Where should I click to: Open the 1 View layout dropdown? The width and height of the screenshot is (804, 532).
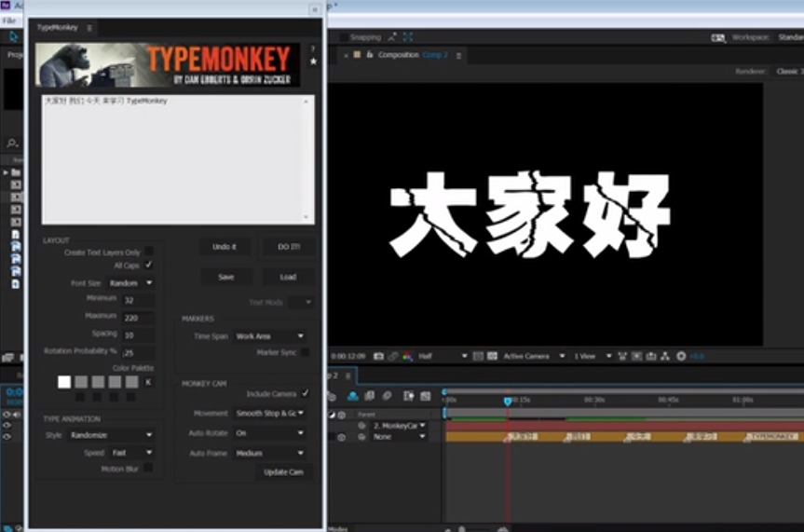click(x=593, y=356)
